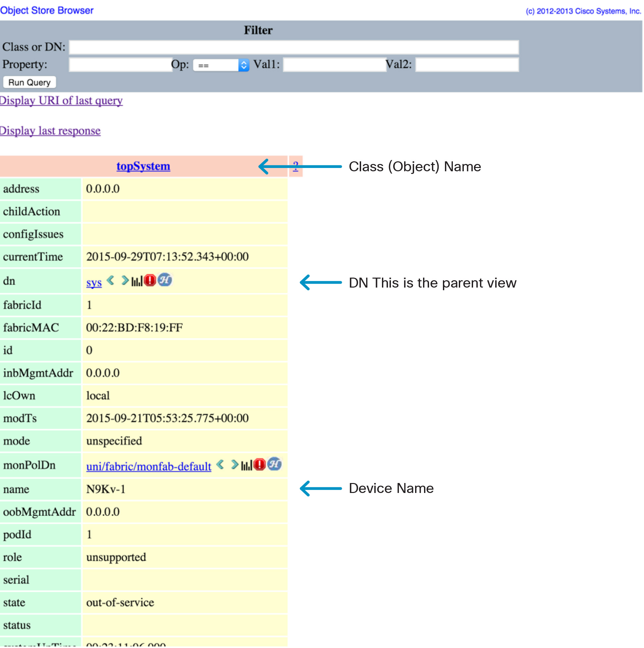Screen dimensions: 644x648
Task: Click the serial property label
Action: coord(16,580)
